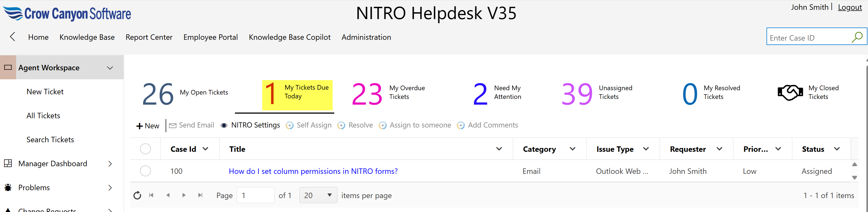Expand the Manager Dashboard section
This screenshot has width=868, height=212.
pos(110,164)
